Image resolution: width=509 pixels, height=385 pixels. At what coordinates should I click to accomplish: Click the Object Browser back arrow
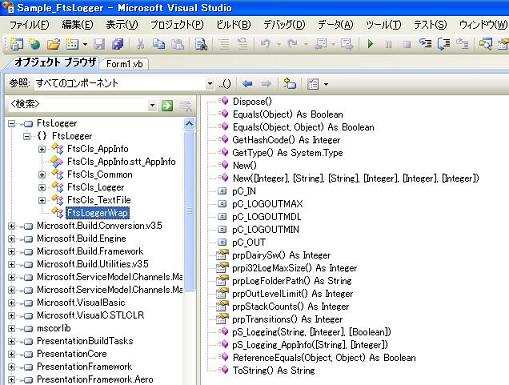tap(247, 83)
